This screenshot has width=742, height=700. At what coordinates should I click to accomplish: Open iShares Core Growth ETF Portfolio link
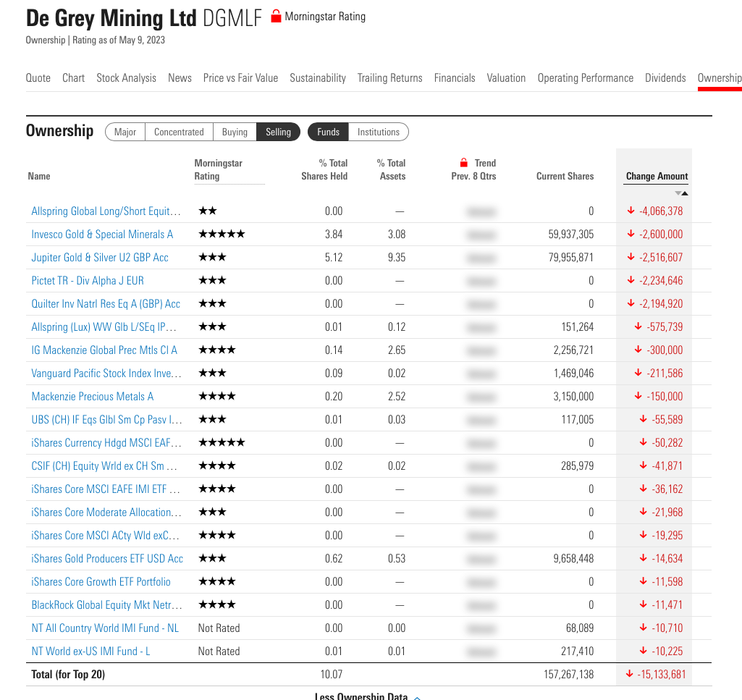pos(101,582)
